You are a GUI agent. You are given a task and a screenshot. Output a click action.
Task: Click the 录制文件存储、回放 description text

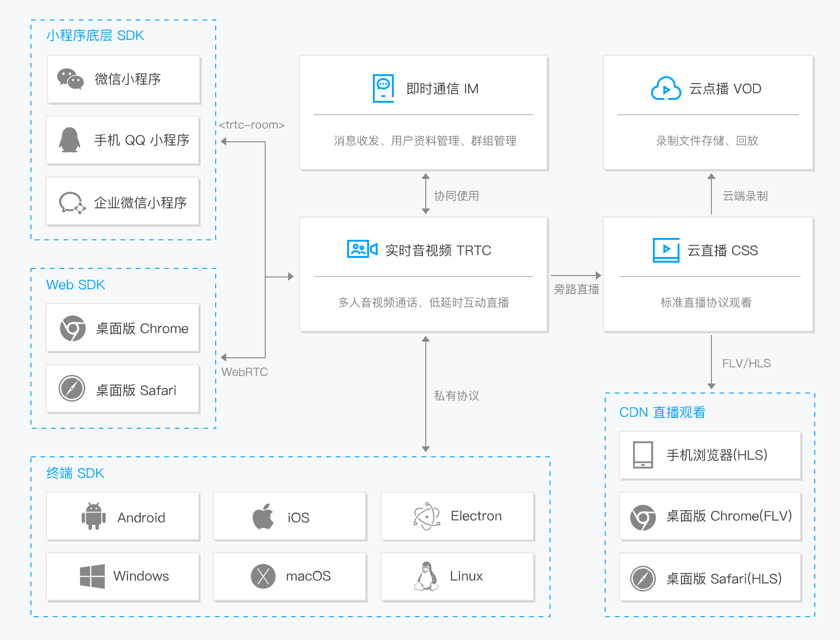pyautogui.click(x=707, y=141)
